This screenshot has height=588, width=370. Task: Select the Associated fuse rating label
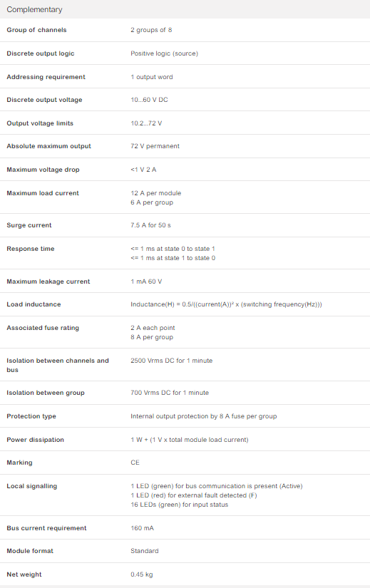point(43,328)
